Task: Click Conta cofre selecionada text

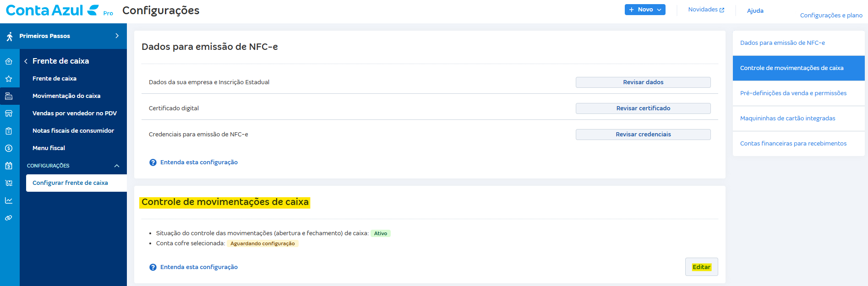Action: click(191, 243)
